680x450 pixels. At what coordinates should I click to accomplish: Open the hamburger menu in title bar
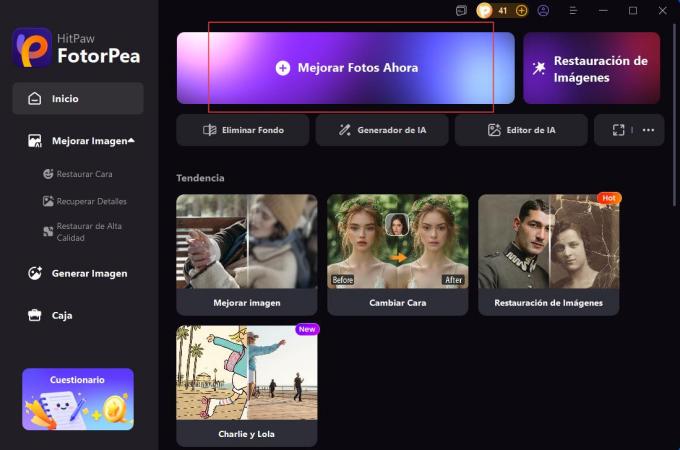click(574, 10)
